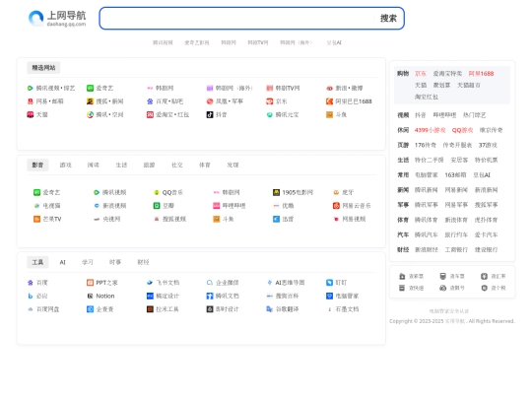Click the 豆包AI hot search suggestion below search box
532x399 pixels.
pyautogui.click(x=334, y=42)
